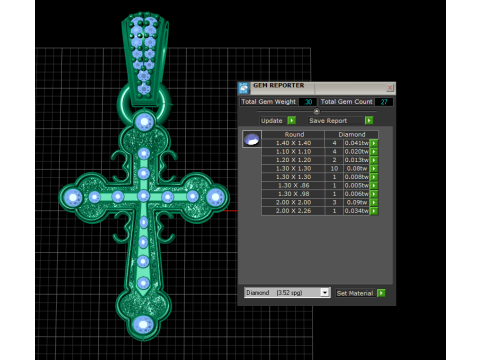Select the center gem at the cross intersection

click(143, 196)
